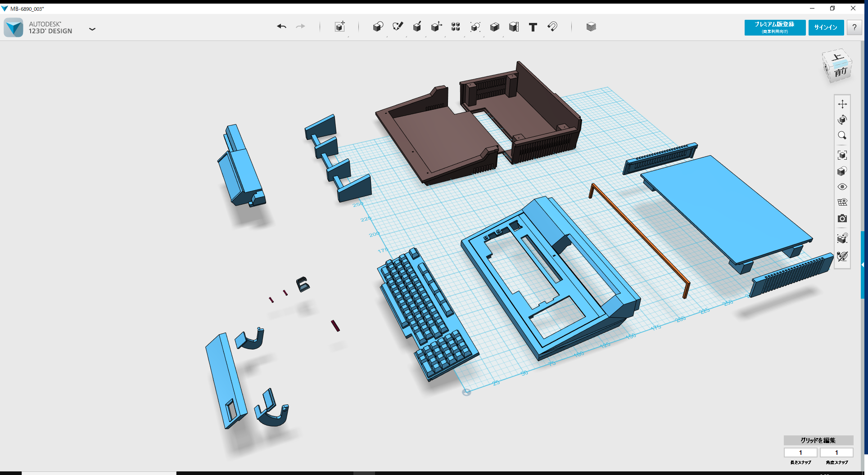The image size is (868, 475).
Task: Click the camera snapshot icon in the sidebar
Action: (842, 218)
